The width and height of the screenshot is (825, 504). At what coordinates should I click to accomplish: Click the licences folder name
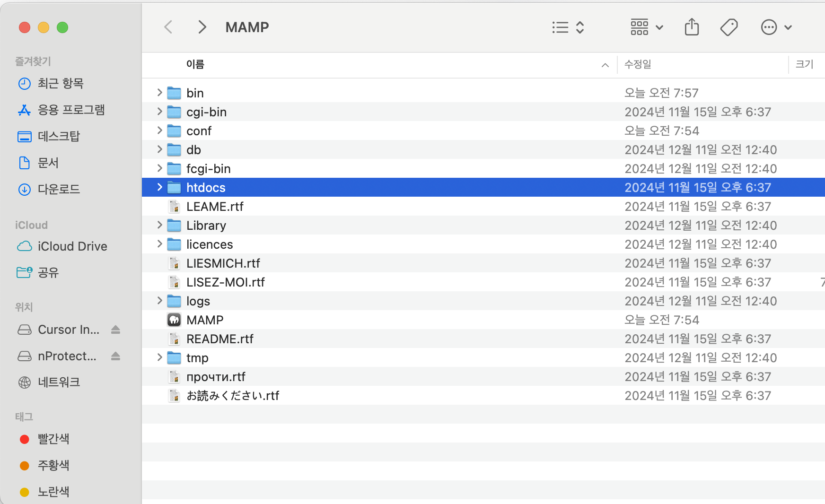[x=210, y=244]
